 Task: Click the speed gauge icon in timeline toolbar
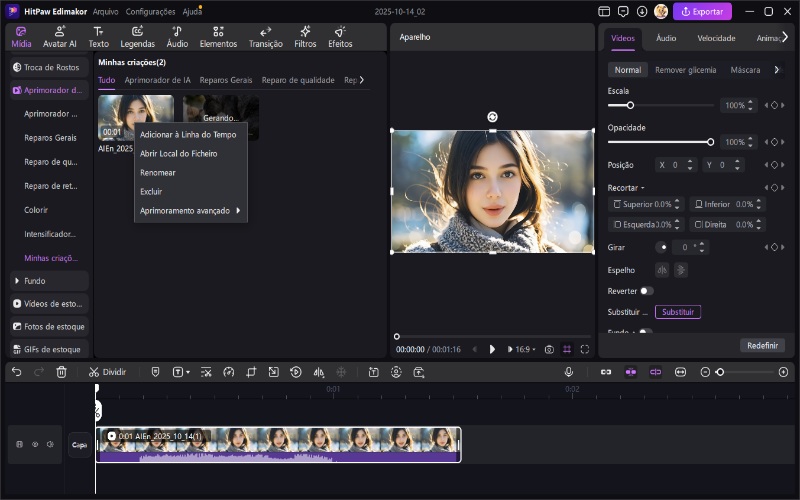coord(229,372)
